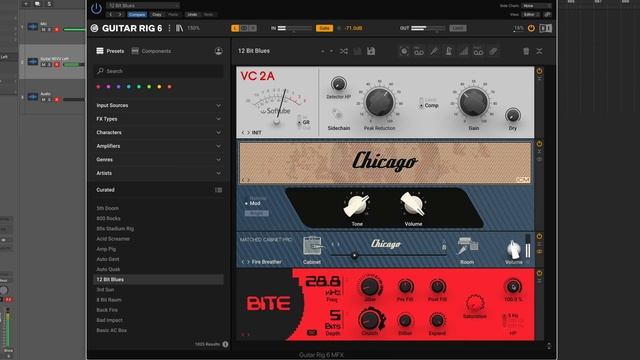Open the View Editor dropdown
This screenshot has height=360, width=640.
pyautogui.click(x=532, y=14)
